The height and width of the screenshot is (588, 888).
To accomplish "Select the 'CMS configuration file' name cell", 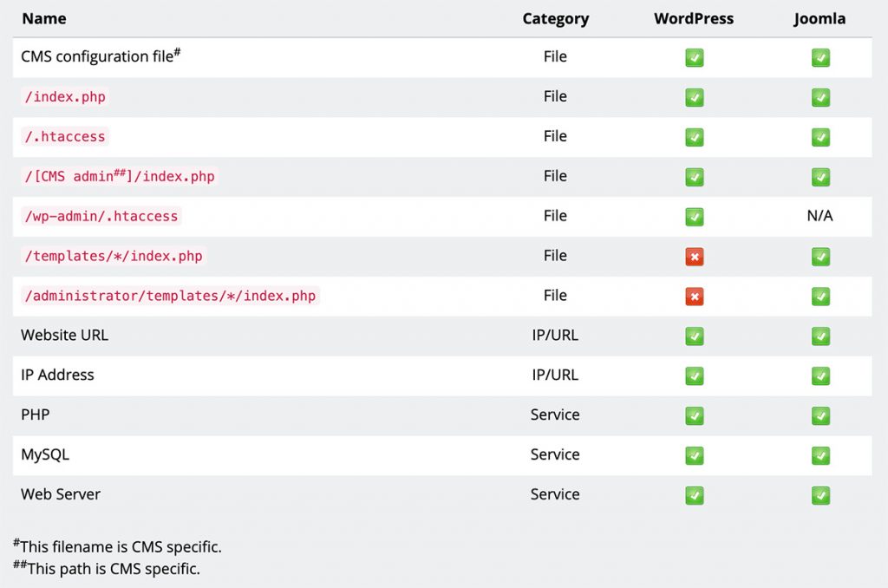I will click(101, 56).
